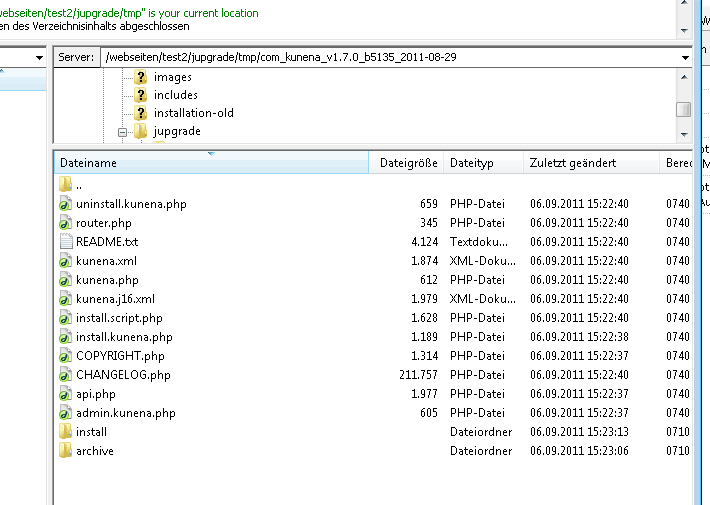The image size is (710, 505).
Task: Click the directory tree scroll down arrow
Action: coord(684,135)
